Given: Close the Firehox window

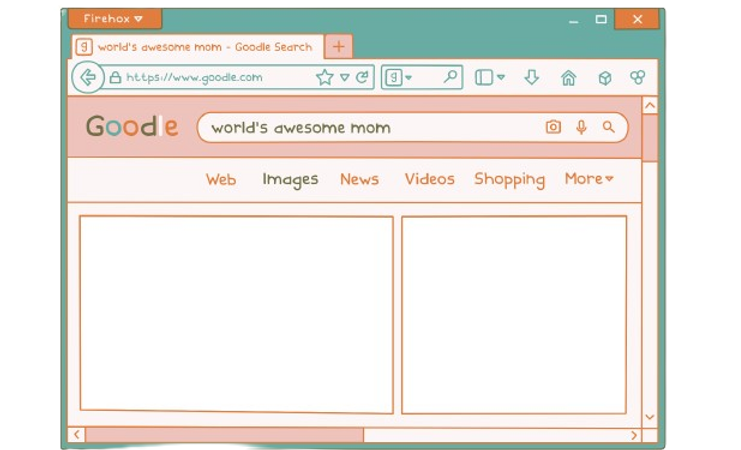Looking at the screenshot, I should (x=637, y=19).
